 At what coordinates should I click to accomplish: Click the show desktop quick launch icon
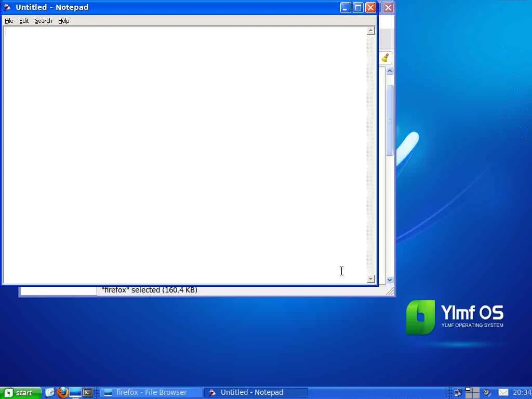tap(75, 393)
